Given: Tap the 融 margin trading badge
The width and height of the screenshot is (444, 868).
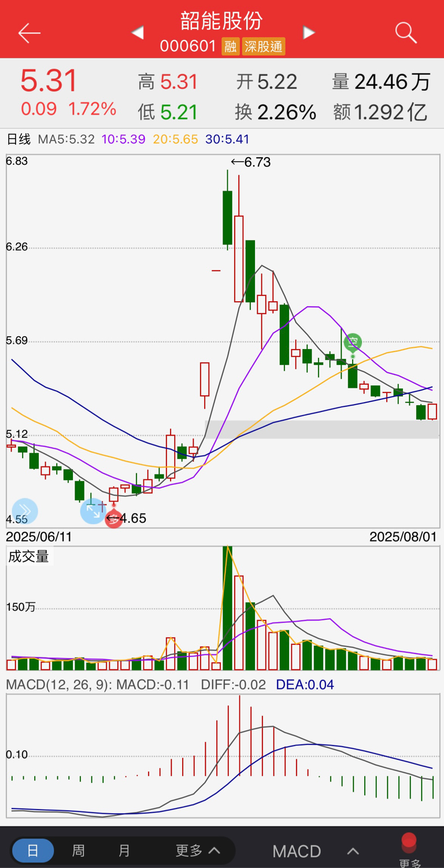Looking at the screenshot, I should click(x=231, y=46).
